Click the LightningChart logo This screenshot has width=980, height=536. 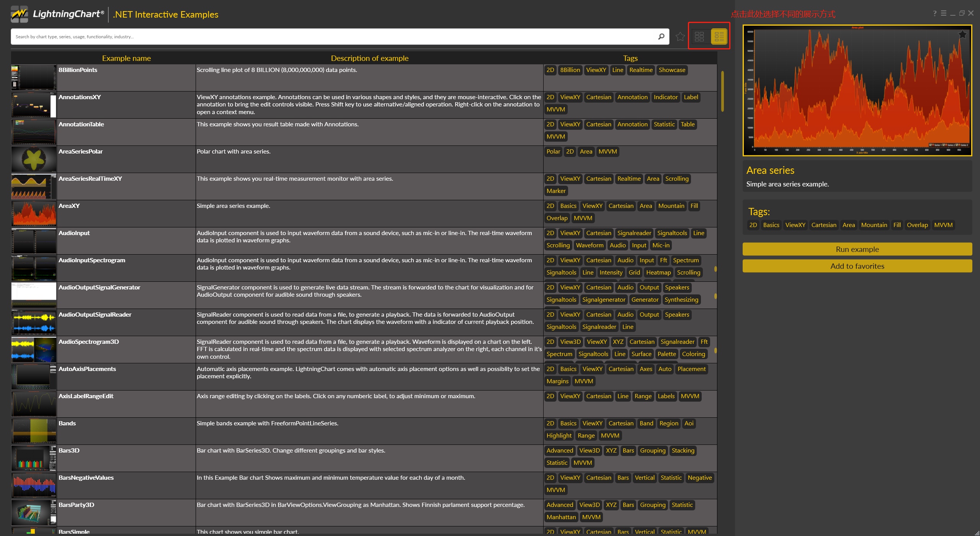(x=57, y=14)
